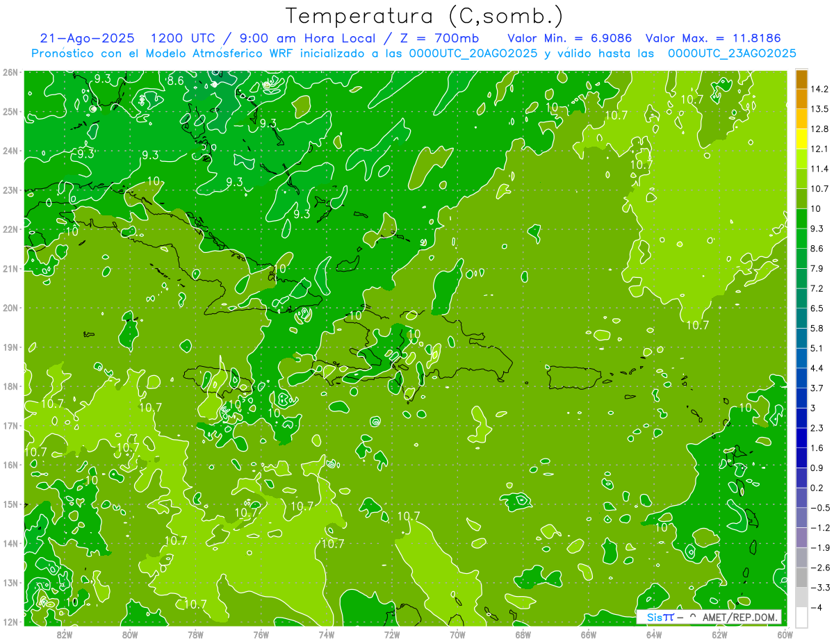
Task: Click the "24N" latitude axis label
Action: point(10,151)
